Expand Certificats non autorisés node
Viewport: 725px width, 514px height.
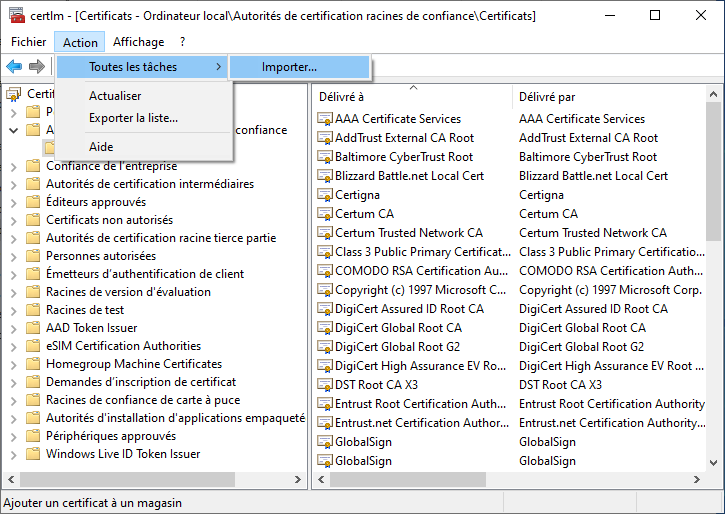pos(13,220)
